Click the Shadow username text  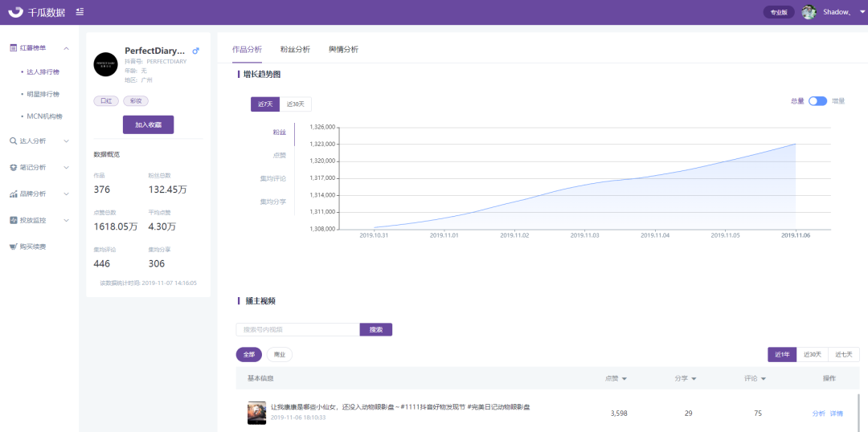click(x=837, y=11)
